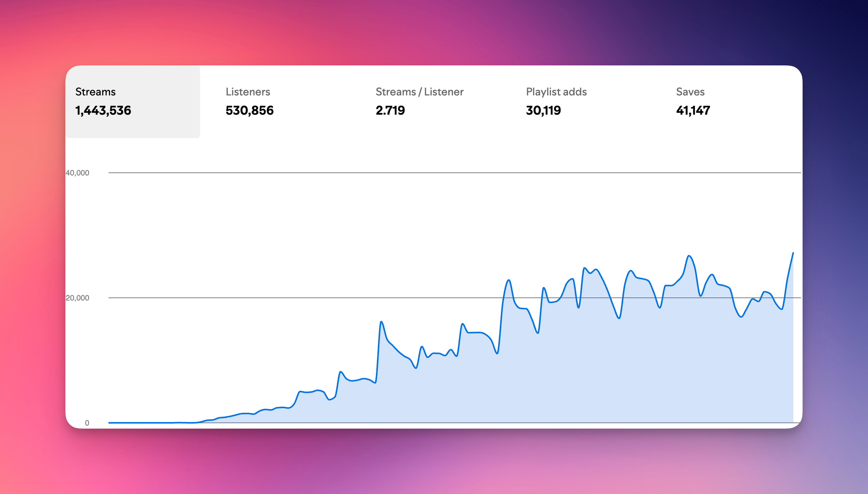Click the 2.719 ratio value

[x=390, y=111]
